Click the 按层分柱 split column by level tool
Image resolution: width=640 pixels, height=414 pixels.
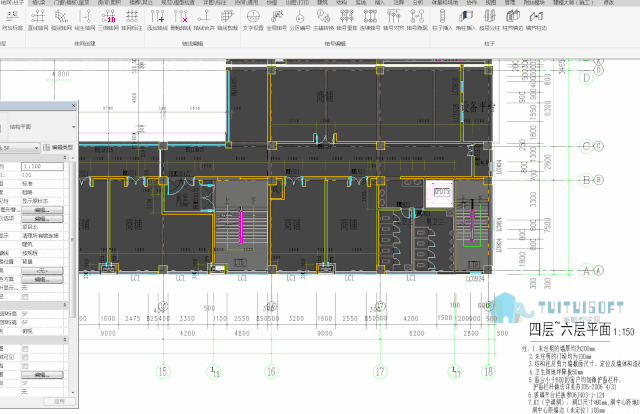pyautogui.click(x=489, y=20)
